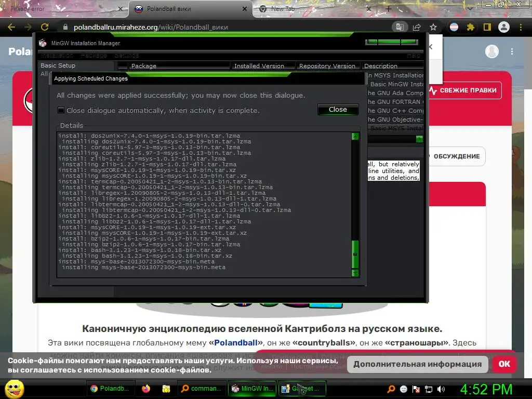Open the wiki page three-dot menu

pos(512,51)
